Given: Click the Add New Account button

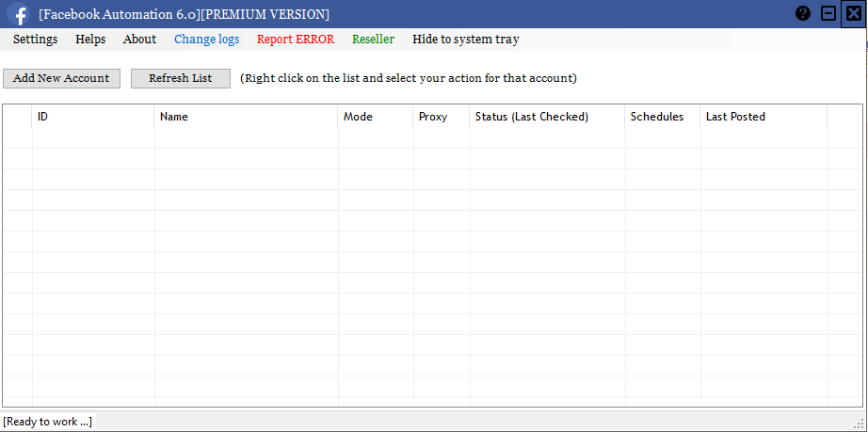Looking at the screenshot, I should coord(61,78).
